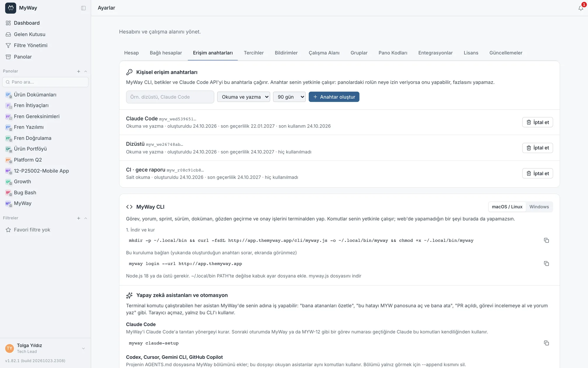This screenshot has width=588, height=368.
Task: Open the 90 gün expiry dropdown
Action: click(289, 97)
